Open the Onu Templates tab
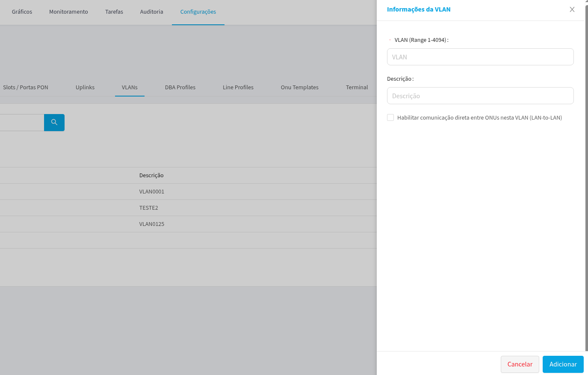Image resolution: width=588 pixels, height=375 pixels. coord(299,88)
